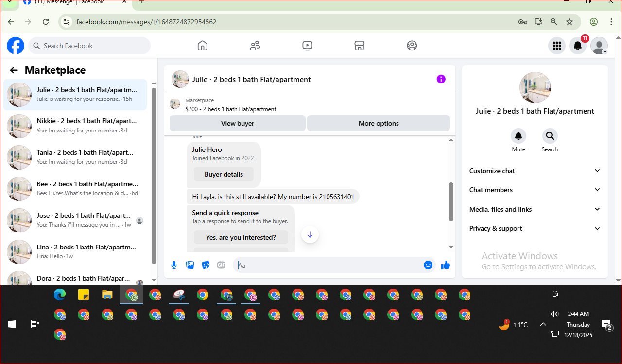Open the Windows notification center
This screenshot has height=364, width=622.
606,325
